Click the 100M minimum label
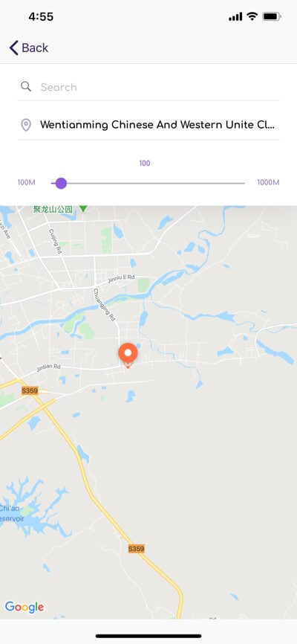The height and width of the screenshot is (644, 297). [x=26, y=182]
